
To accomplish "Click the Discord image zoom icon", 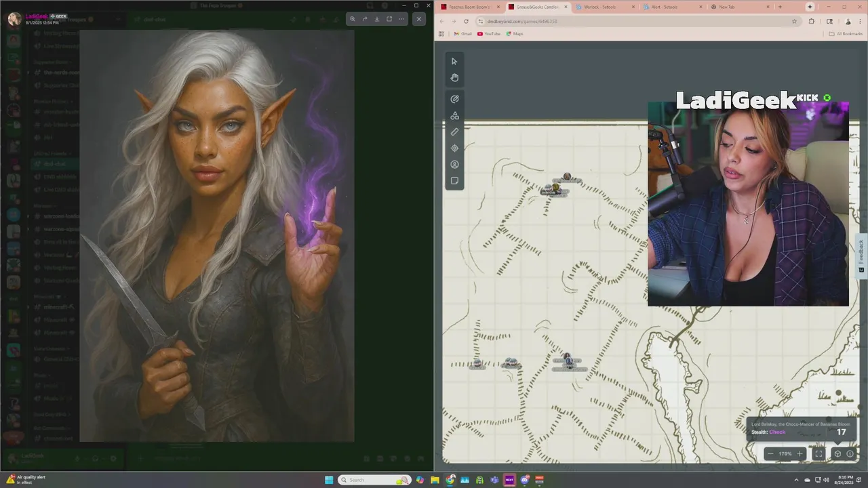I will coord(352,19).
